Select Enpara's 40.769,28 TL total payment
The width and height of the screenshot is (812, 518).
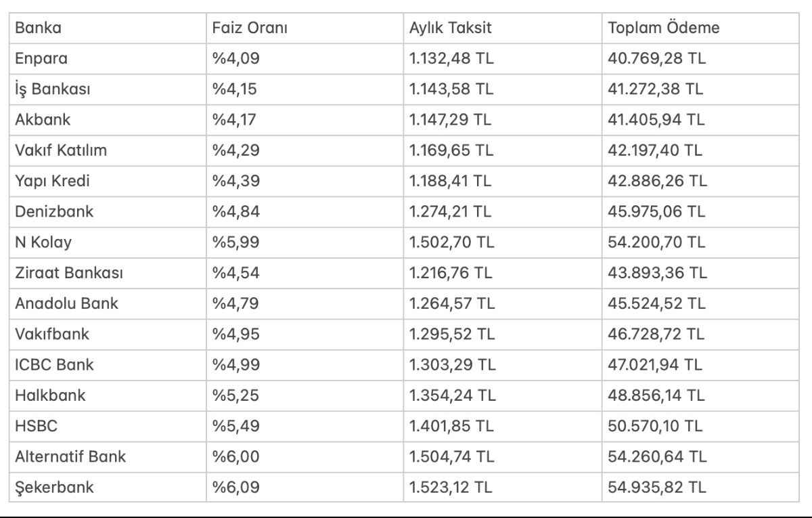(657, 59)
